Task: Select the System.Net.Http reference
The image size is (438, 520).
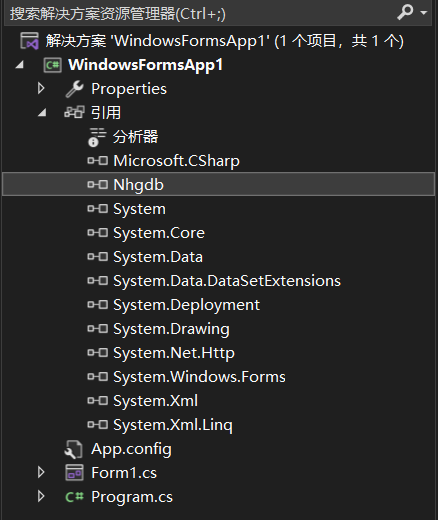Action: [174, 353]
